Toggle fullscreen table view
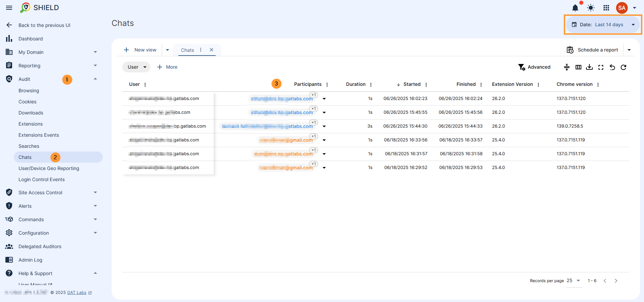 pos(601,67)
